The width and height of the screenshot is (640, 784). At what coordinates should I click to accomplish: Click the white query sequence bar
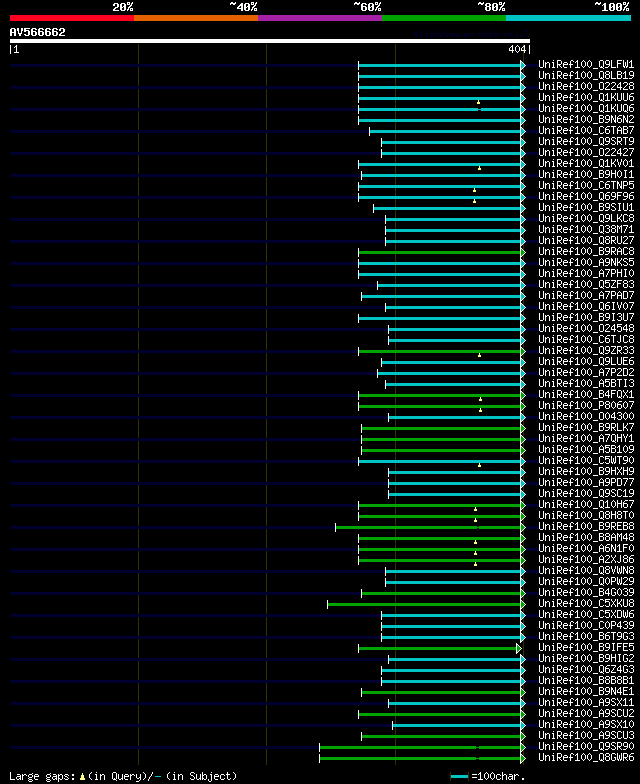click(x=270, y=41)
